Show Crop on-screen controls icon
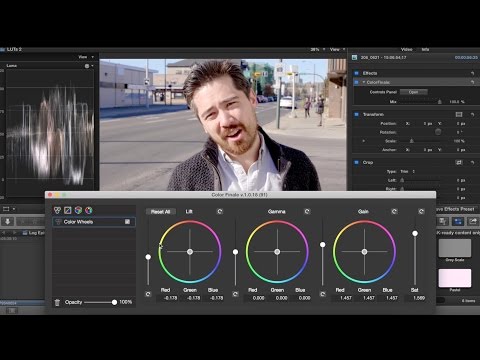This screenshot has width=480, height=360. (459, 162)
